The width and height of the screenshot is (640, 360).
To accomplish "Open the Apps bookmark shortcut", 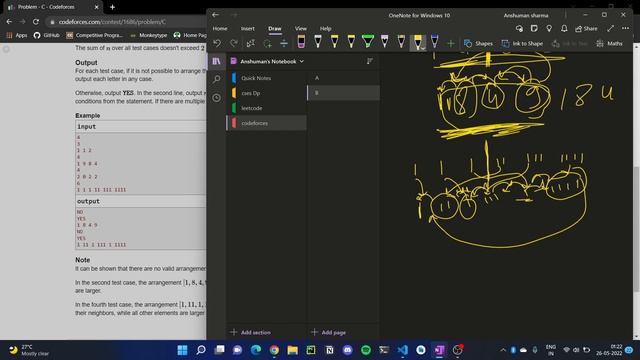I will [17, 36].
